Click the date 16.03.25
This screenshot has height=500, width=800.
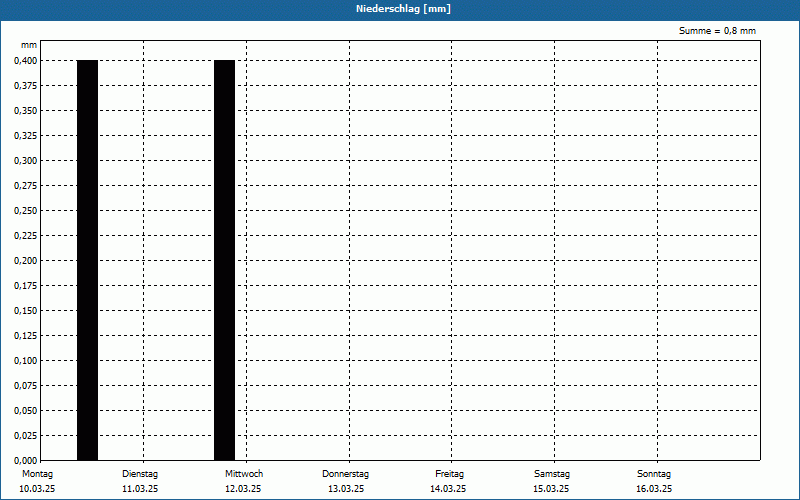(654, 489)
